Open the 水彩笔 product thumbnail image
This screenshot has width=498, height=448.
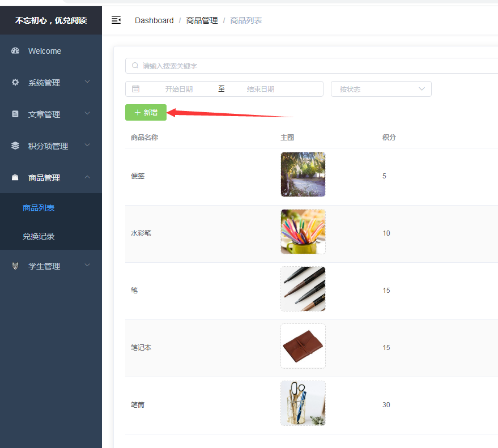coord(303,232)
